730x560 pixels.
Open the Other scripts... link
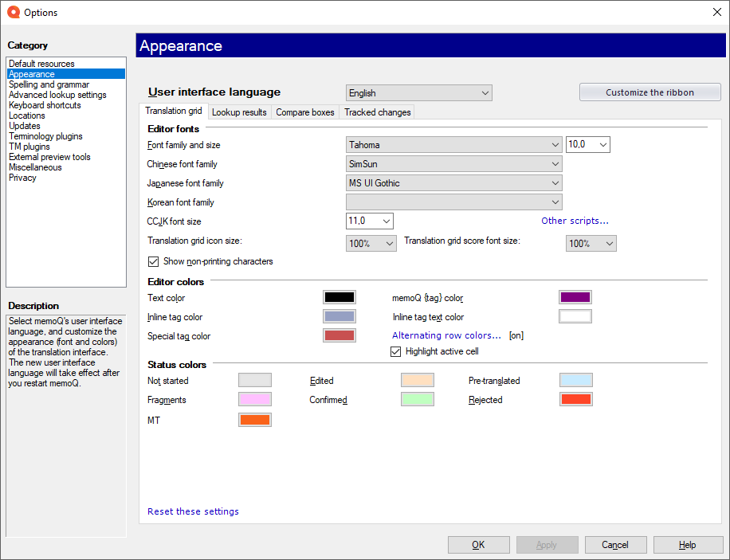tap(575, 221)
